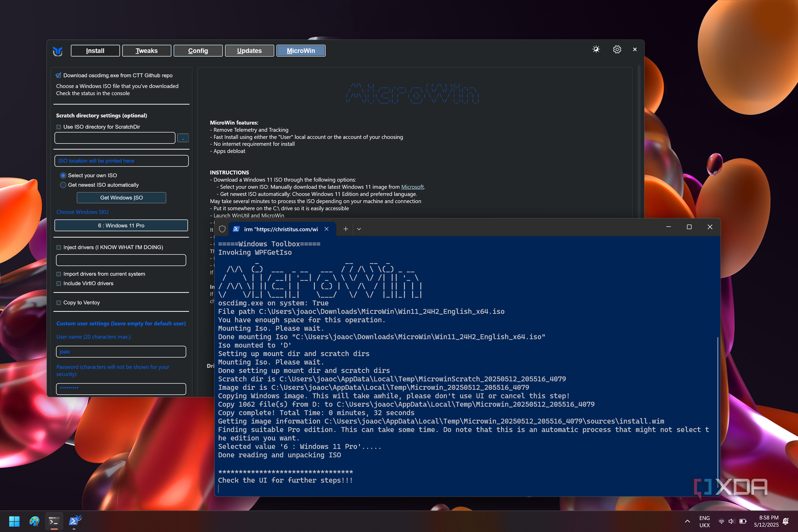
Task: Click the PowerShell icon on the terminal tab
Action: coord(236,229)
